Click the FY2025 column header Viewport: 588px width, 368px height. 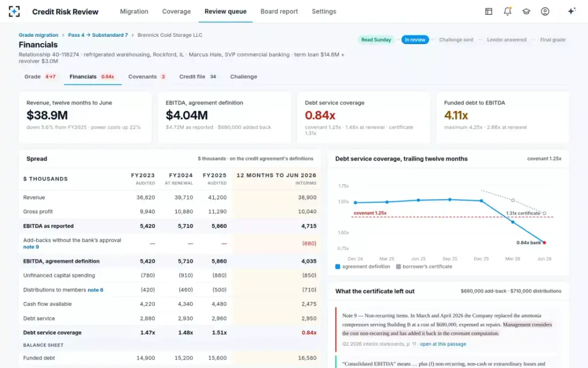215,179
